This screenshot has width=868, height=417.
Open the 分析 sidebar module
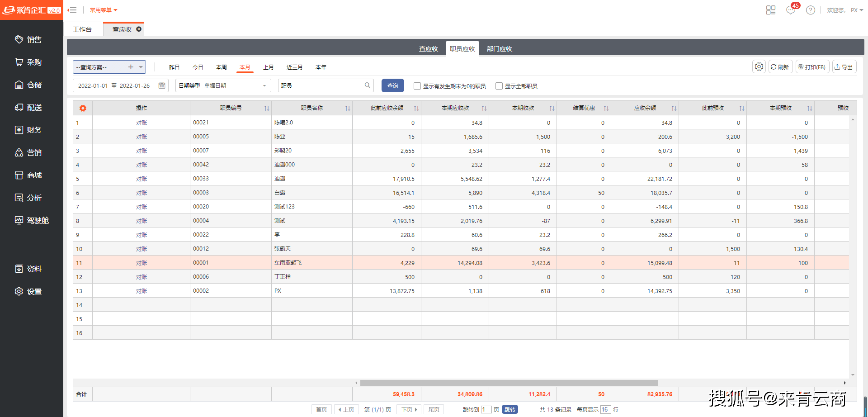(x=28, y=198)
